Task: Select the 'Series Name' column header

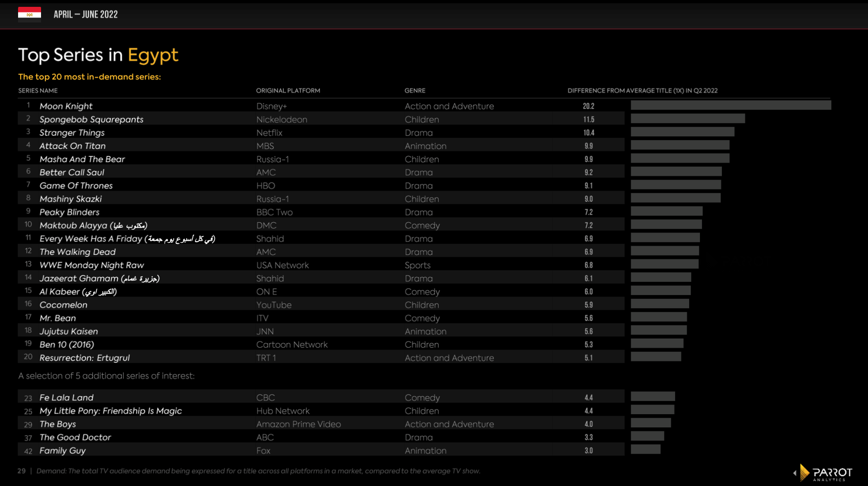Action: tap(38, 90)
